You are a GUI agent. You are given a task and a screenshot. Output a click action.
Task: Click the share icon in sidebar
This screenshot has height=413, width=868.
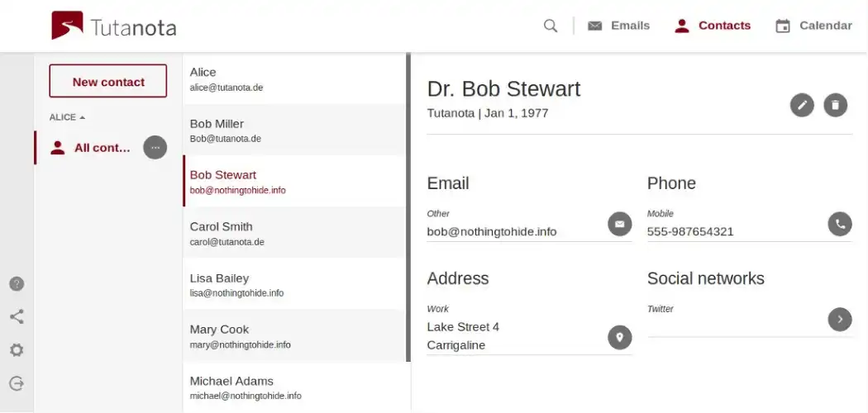click(17, 316)
